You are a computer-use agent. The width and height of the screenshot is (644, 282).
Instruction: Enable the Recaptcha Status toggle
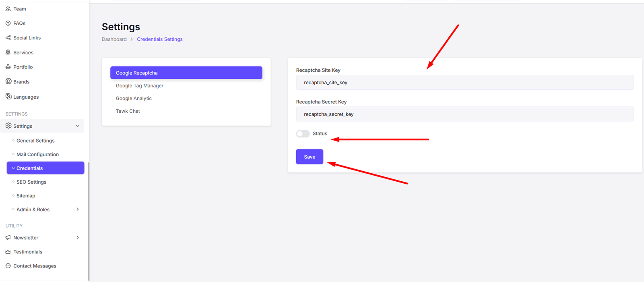click(303, 134)
